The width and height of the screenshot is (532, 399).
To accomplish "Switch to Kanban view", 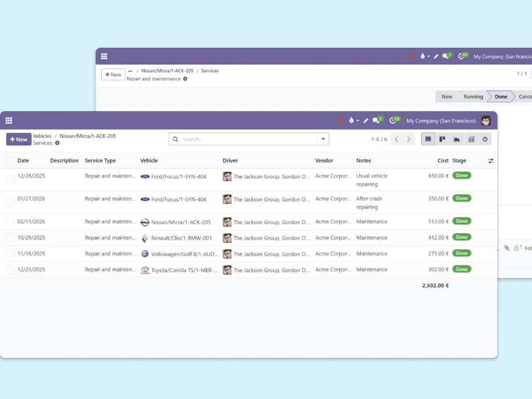I will pos(442,139).
